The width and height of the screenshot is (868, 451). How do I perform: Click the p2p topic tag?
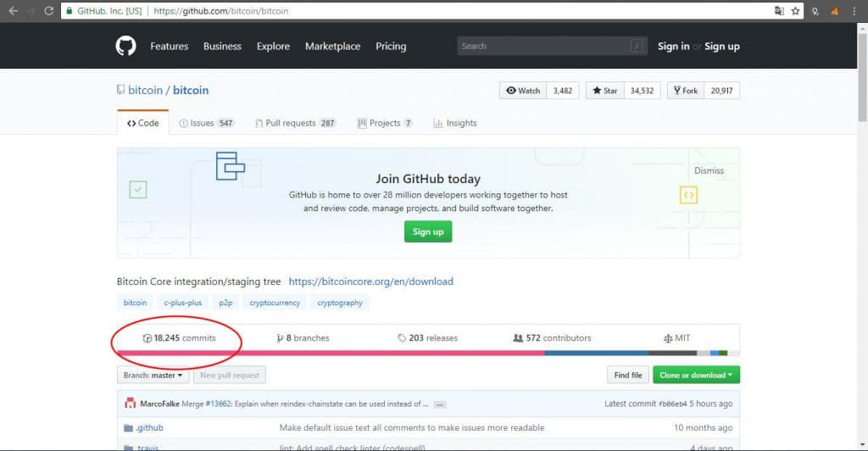click(x=225, y=303)
